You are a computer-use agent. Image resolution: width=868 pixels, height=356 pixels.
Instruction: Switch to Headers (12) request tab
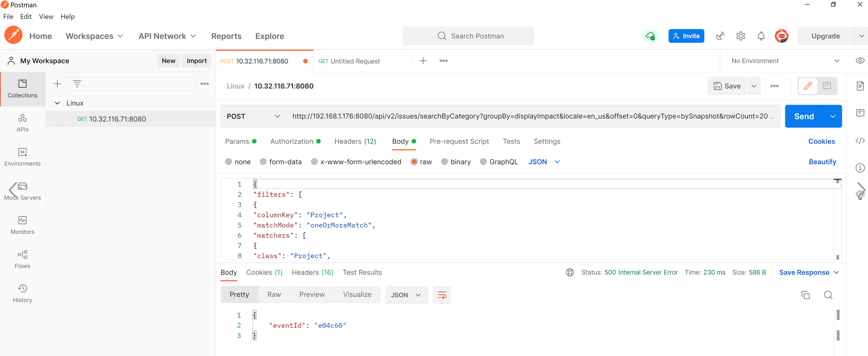pyautogui.click(x=355, y=141)
